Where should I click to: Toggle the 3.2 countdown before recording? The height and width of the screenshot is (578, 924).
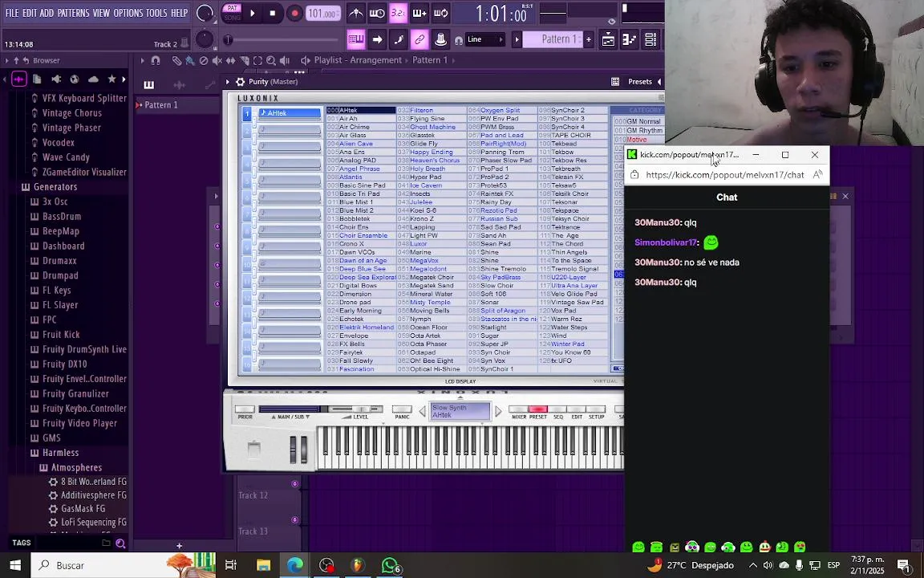click(398, 13)
